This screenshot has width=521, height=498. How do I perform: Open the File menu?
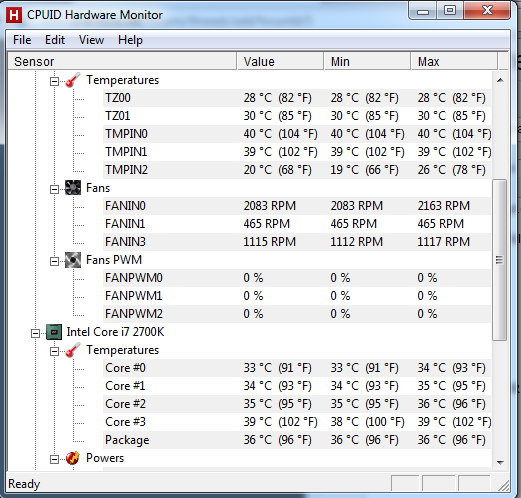point(22,40)
